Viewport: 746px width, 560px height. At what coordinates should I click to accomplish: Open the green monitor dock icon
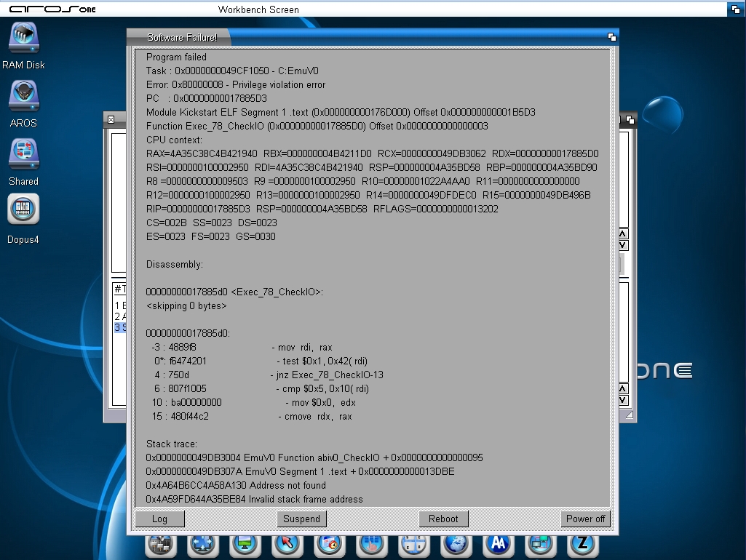[x=245, y=544]
